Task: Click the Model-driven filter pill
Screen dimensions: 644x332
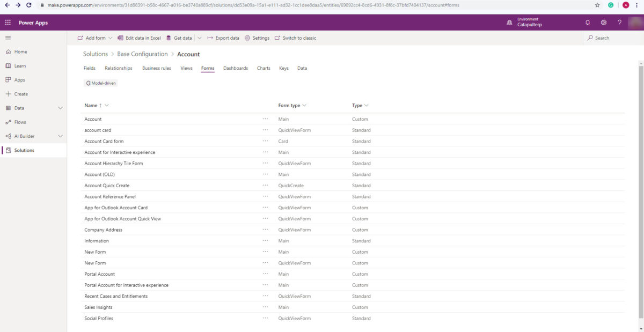Action: (x=101, y=83)
